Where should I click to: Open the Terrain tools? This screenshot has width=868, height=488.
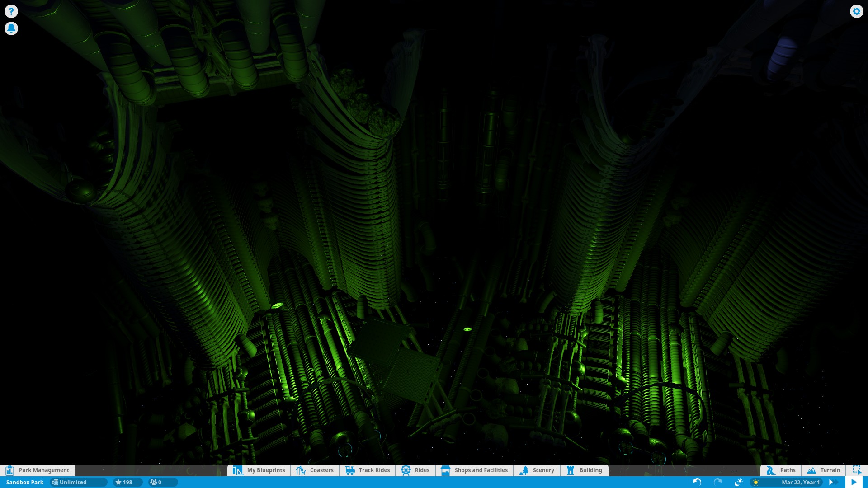[x=824, y=470]
